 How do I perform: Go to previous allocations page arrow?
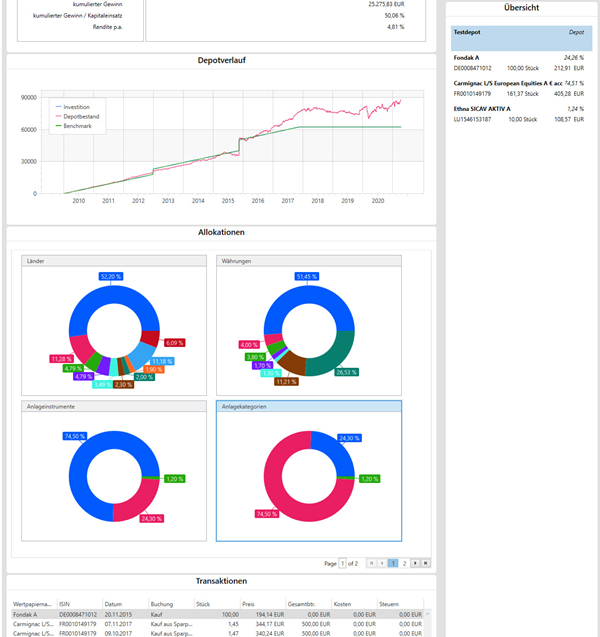(x=382, y=563)
